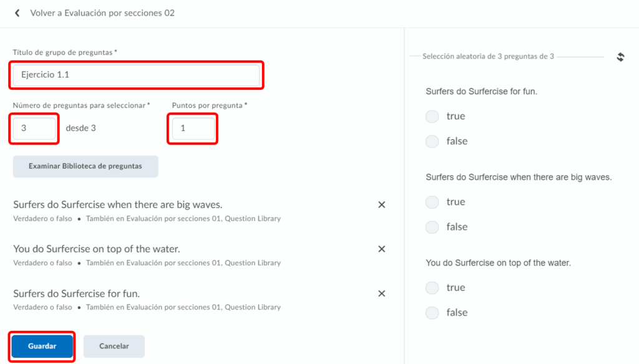Open Examinar Biblioteca de preguntas
Viewport: 639px width, 364px height.
point(85,166)
